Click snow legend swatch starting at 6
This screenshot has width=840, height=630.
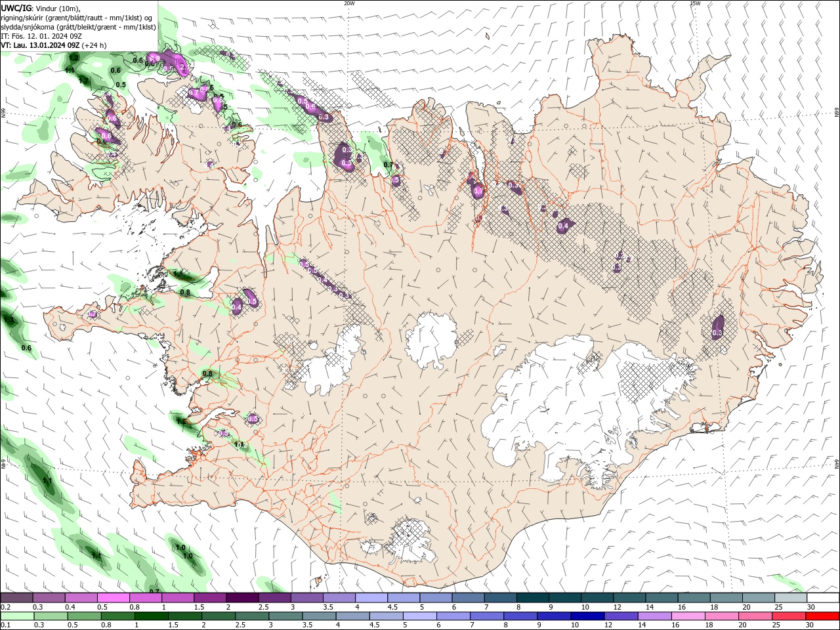point(468,598)
